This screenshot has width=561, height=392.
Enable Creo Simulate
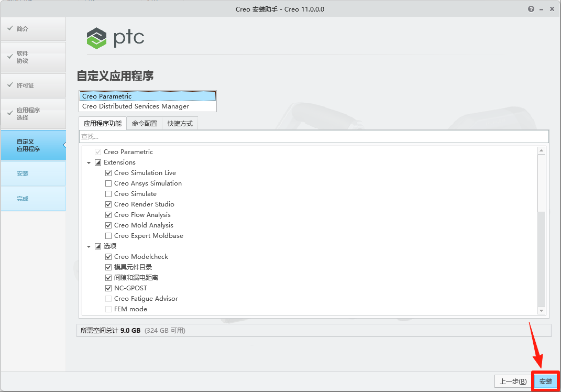click(x=108, y=193)
